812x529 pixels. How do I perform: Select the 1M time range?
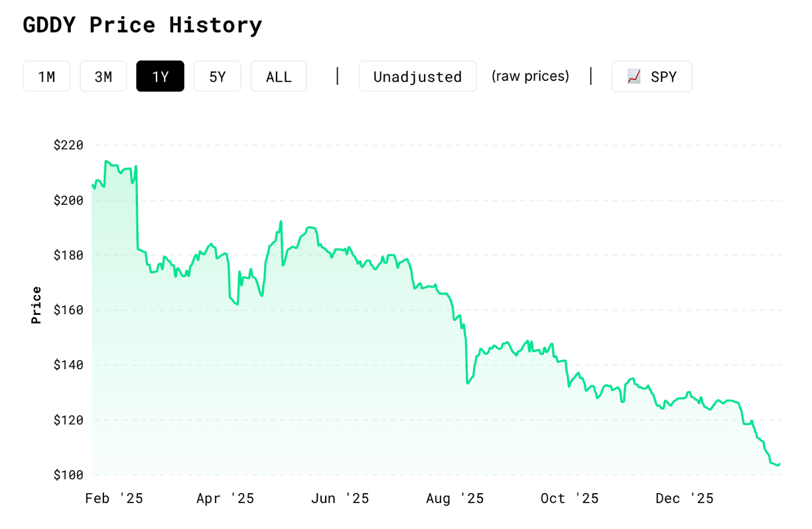pyautogui.click(x=46, y=76)
